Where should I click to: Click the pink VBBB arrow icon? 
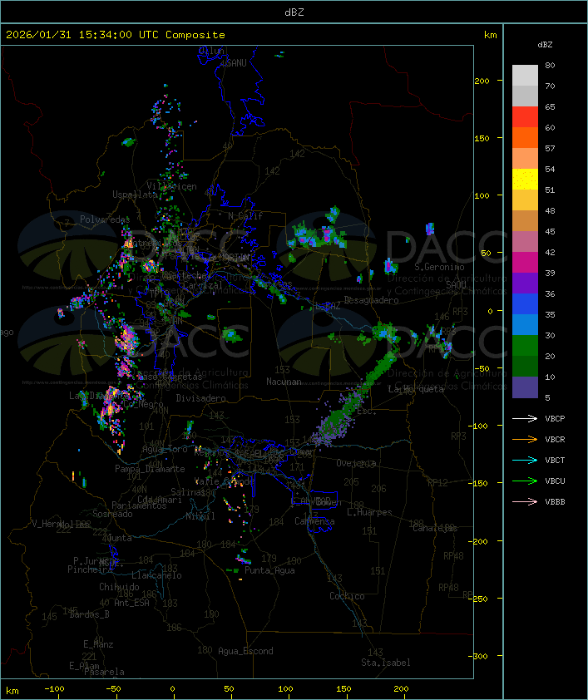(x=526, y=501)
